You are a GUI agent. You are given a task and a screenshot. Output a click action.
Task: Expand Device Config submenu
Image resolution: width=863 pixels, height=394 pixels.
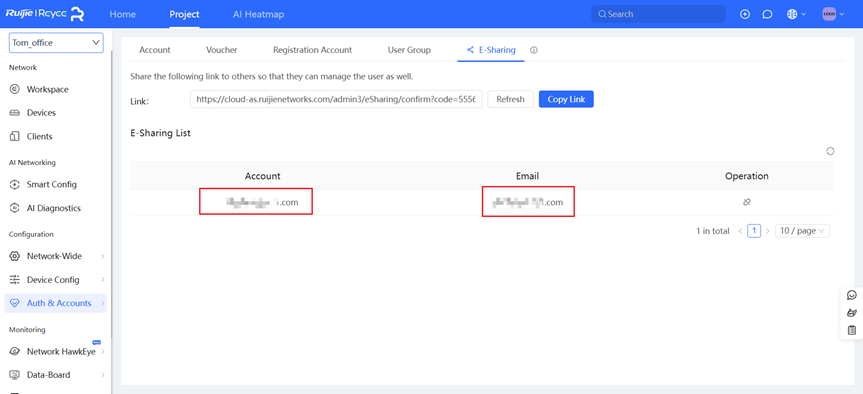tap(56, 280)
